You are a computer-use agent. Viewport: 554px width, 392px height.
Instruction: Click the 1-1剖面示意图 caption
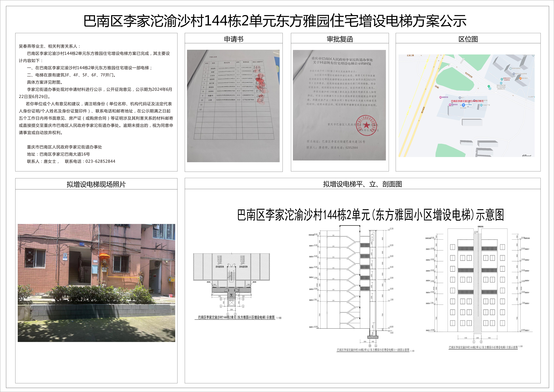375,350
